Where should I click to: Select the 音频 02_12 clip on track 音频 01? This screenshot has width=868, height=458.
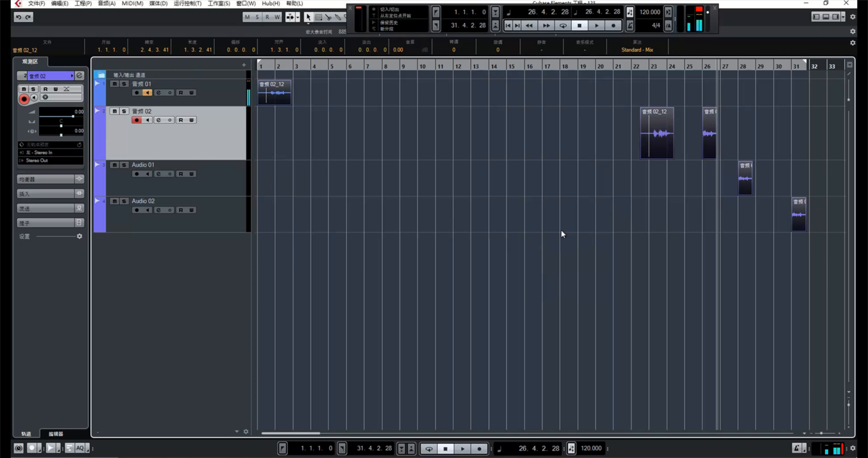coord(274,92)
